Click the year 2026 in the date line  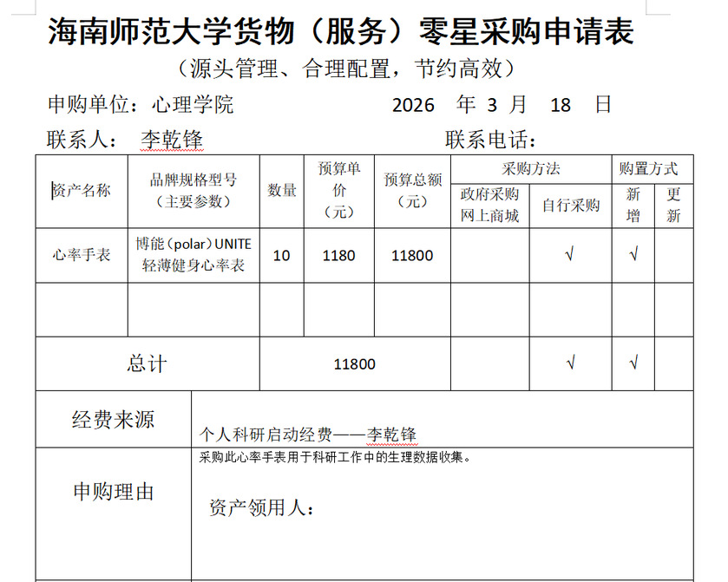point(413,105)
